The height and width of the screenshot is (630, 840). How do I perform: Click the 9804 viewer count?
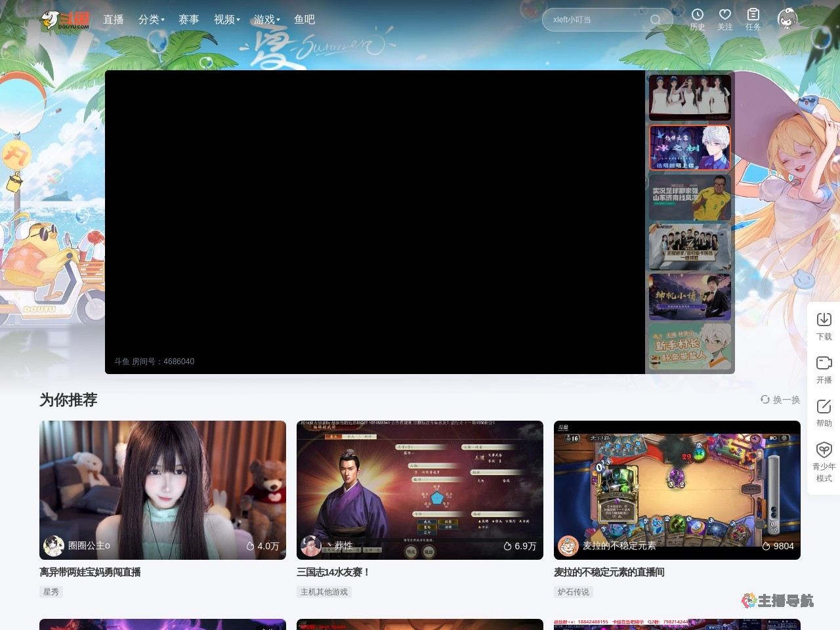[778, 546]
